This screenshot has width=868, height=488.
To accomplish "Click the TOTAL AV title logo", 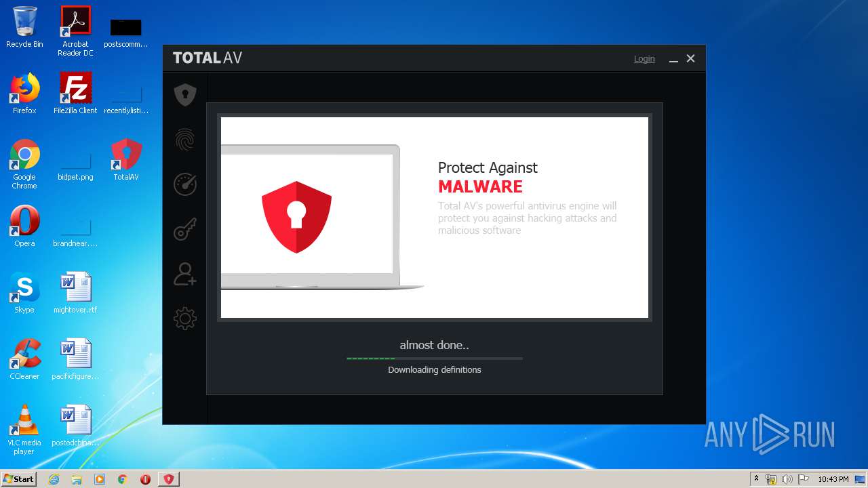I will pyautogui.click(x=208, y=58).
